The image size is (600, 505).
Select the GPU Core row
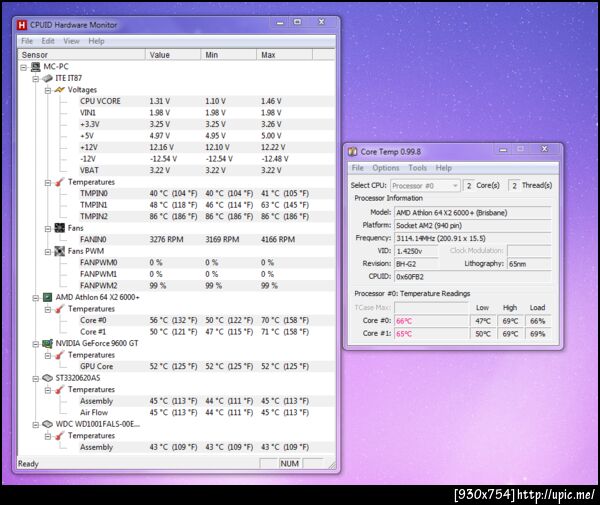(207, 367)
